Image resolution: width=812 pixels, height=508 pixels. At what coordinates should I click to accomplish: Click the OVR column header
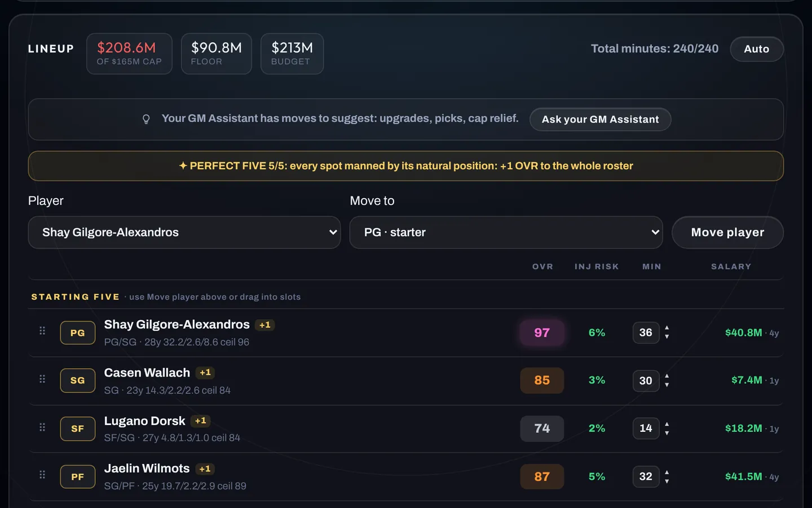[542, 266]
